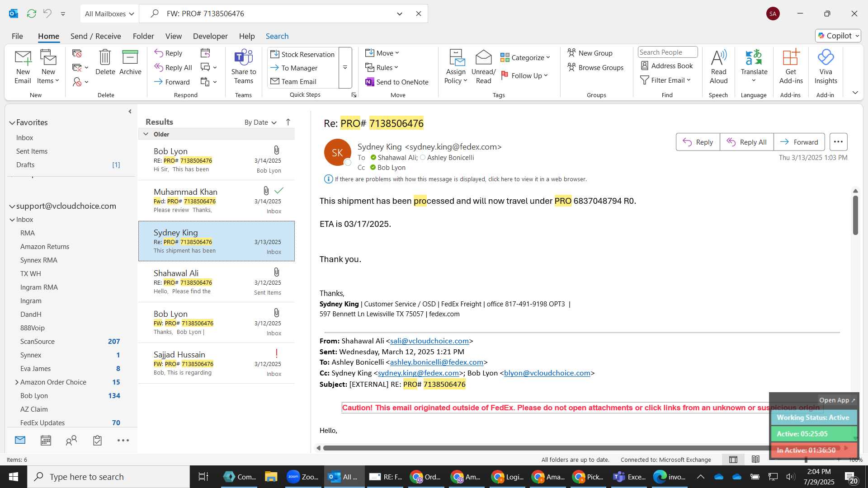868x488 pixels.
Task: Start Read Aloud speech
Action: click(718, 67)
